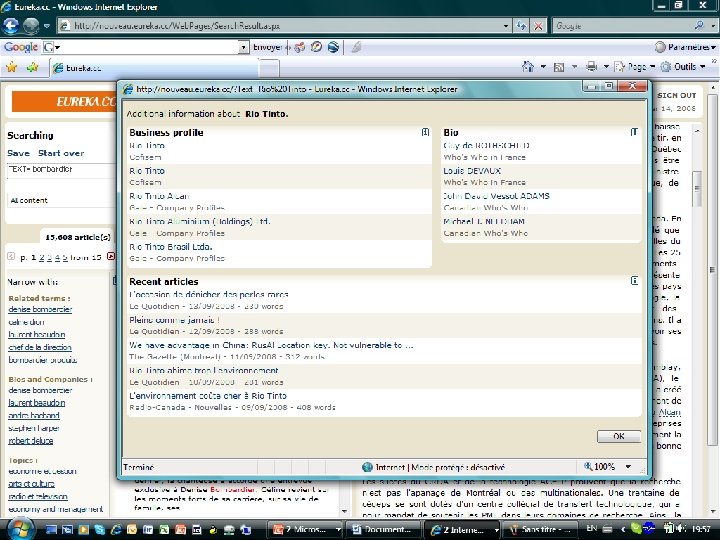Click the red next-page icon after 'from 15'

tap(111, 256)
